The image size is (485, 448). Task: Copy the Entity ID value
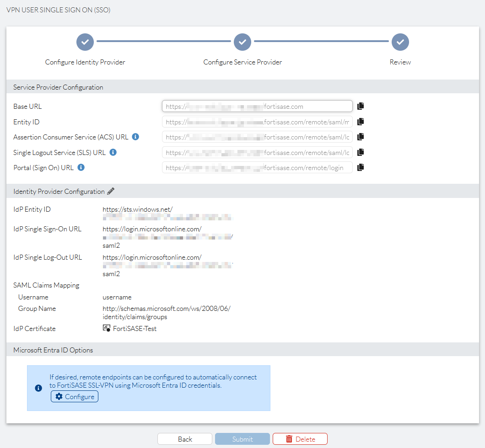pos(361,121)
